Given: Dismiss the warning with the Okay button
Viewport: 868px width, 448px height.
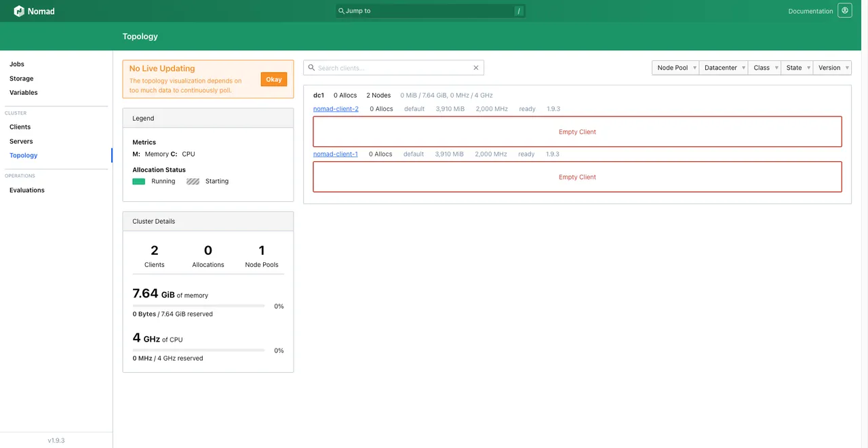Looking at the screenshot, I should pos(274,79).
